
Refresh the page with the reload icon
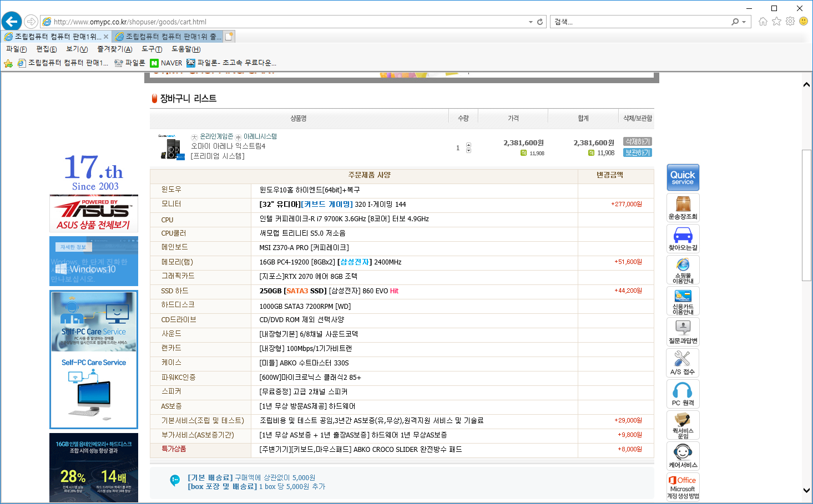[539, 22]
